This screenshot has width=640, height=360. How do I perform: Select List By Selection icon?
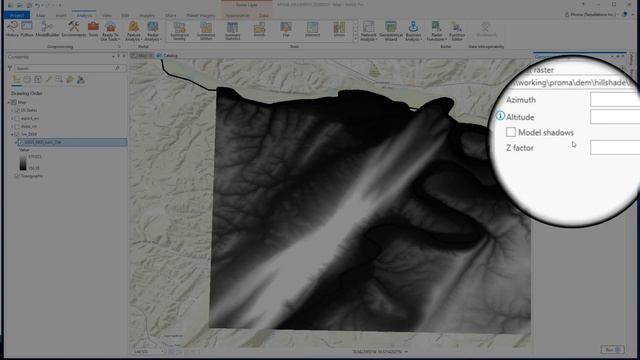pyautogui.click(x=38, y=80)
